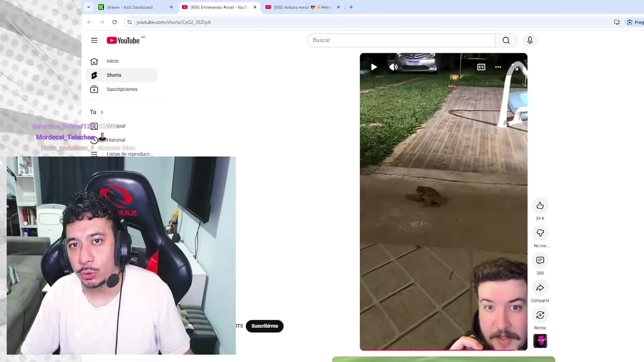This screenshot has height=362, width=644.
Task: Like the Short with thumbs up
Action: (540, 205)
